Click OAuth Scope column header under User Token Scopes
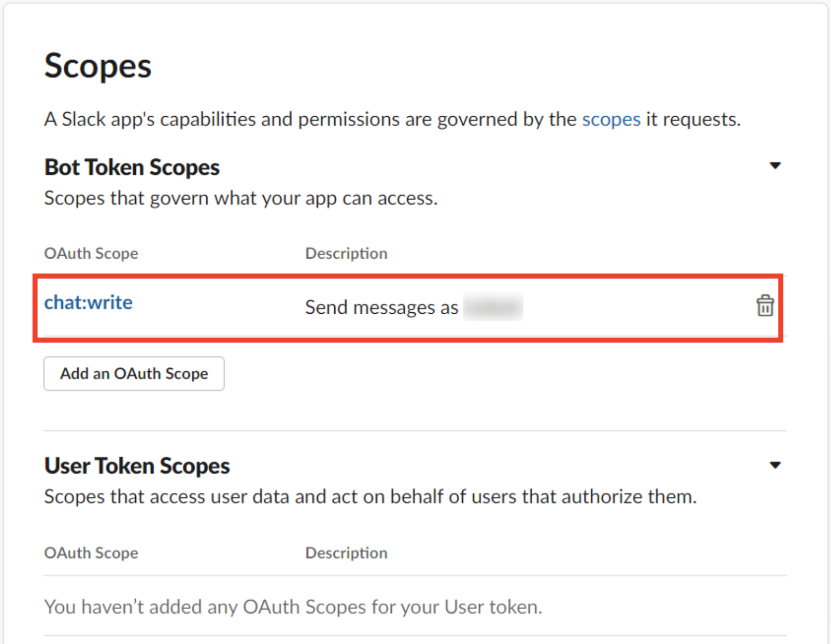 [91, 553]
